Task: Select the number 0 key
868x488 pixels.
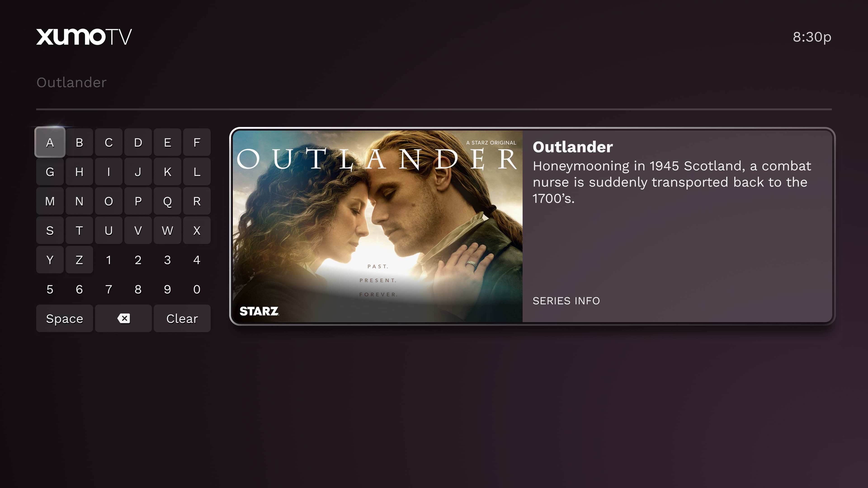Action: pos(197,289)
